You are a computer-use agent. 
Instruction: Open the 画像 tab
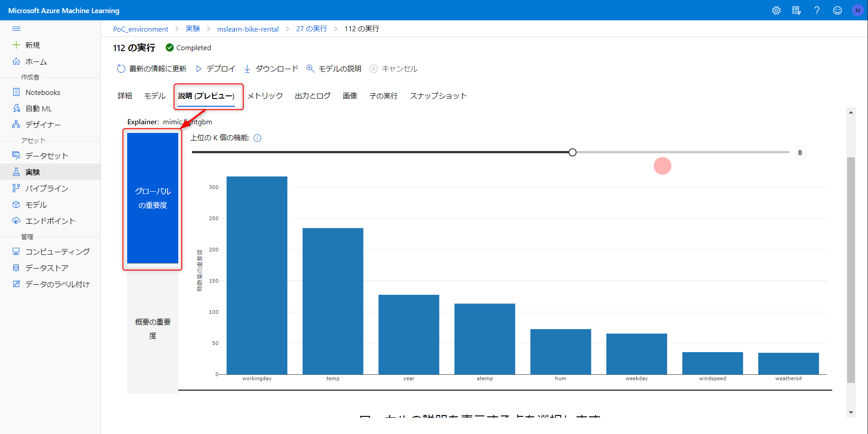click(350, 96)
